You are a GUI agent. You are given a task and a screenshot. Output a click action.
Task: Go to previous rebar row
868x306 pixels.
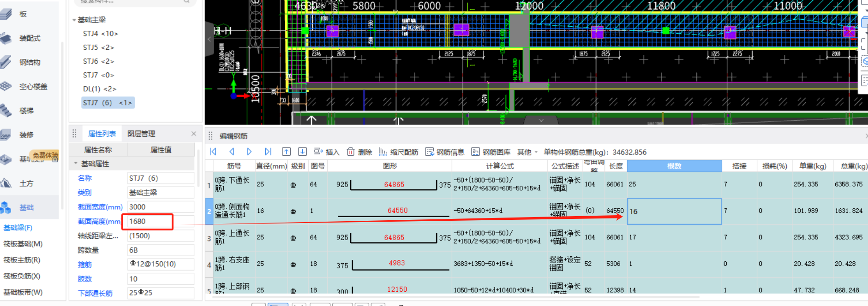coord(232,152)
